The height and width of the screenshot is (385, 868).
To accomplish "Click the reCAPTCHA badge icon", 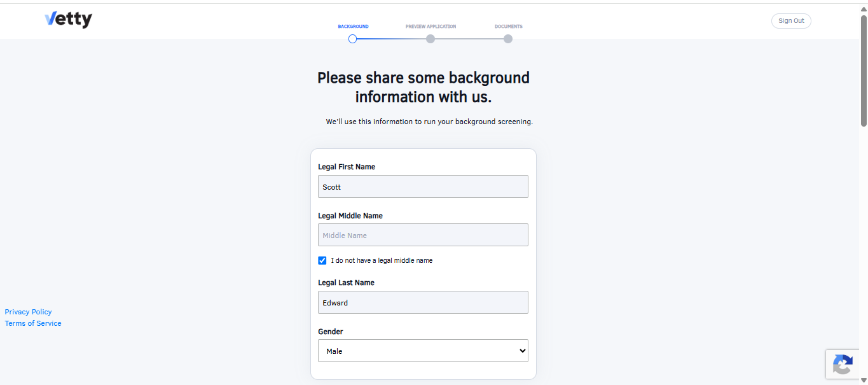I will pos(843,365).
